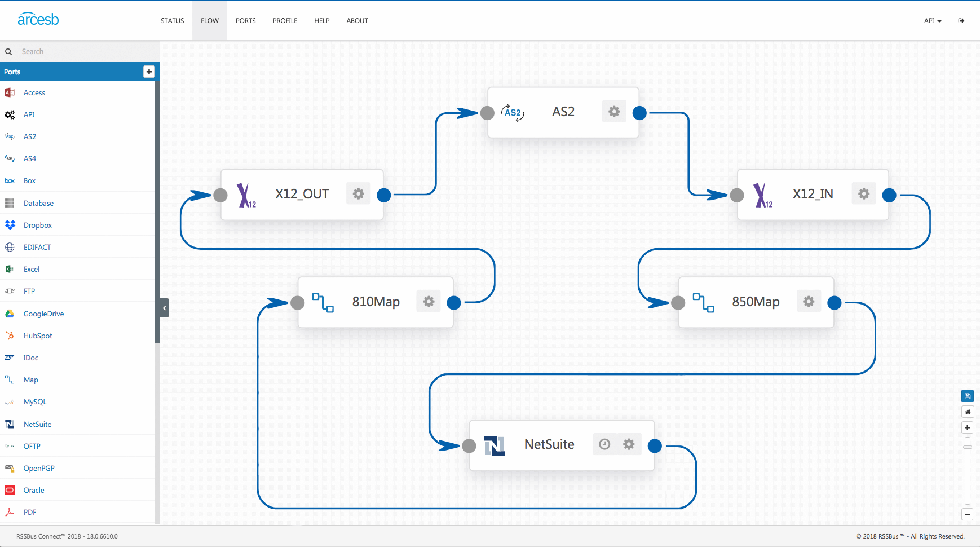The width and height of the screenshot is (980, 547).
Task: Click the clock schedule icon on NetSuite
Action: pyautogui.click(x=604, y=444)
